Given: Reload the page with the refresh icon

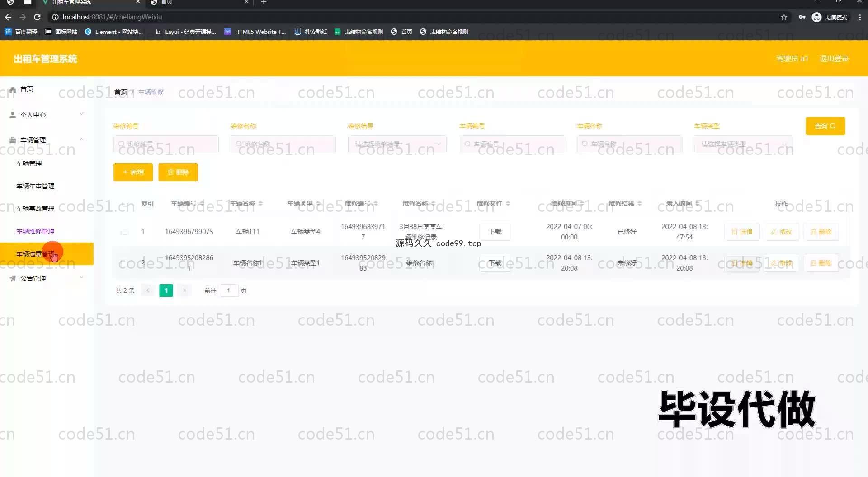Looking at the screenshot, I should pyautogui.click(x=37, y=17).
